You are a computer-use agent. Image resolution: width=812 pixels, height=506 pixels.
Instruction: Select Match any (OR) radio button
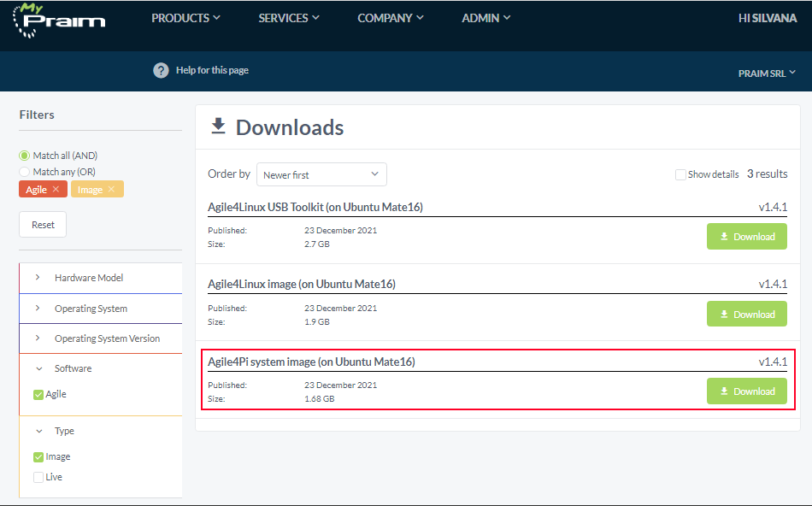pos(24,172)
